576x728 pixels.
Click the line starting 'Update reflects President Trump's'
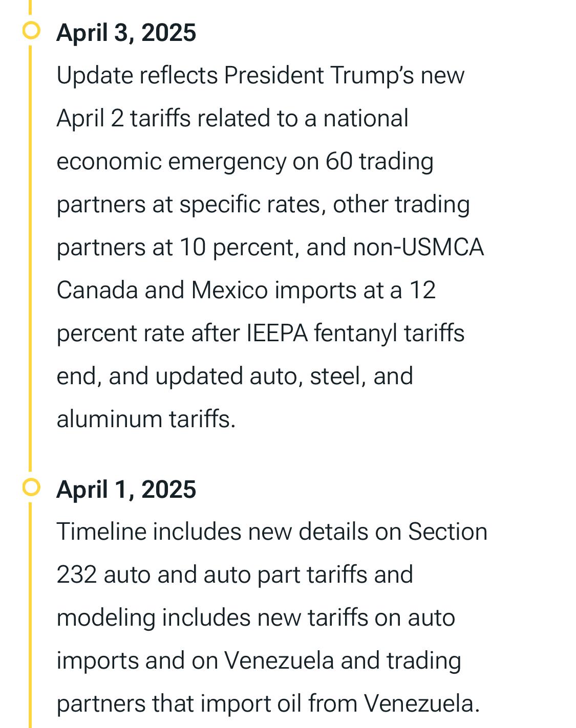(x=261, y=76)
